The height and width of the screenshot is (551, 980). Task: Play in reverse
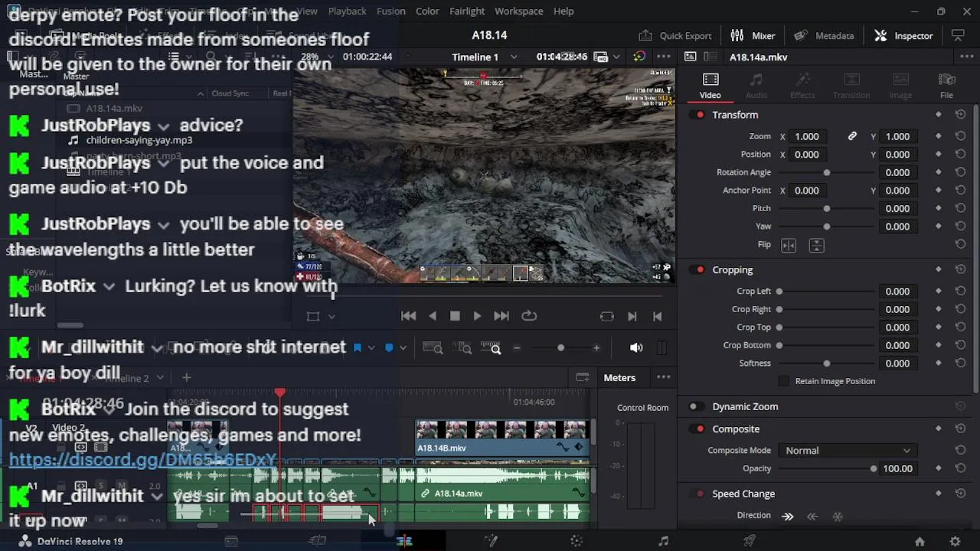click(x=433, y=316)
